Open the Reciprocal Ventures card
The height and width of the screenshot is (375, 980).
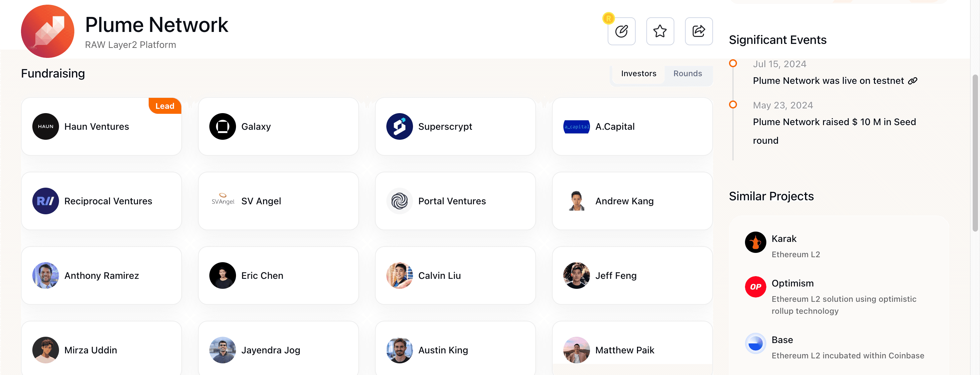(101, 201)
